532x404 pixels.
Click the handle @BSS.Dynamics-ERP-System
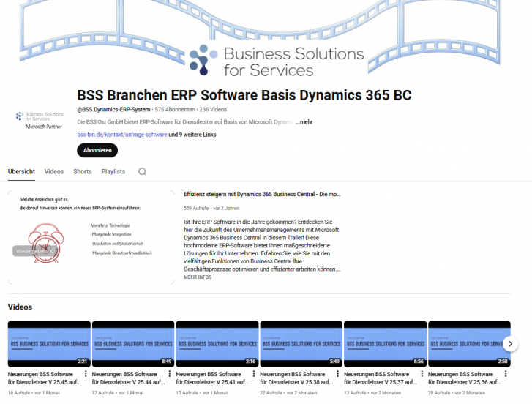click(x=113, y=110)
